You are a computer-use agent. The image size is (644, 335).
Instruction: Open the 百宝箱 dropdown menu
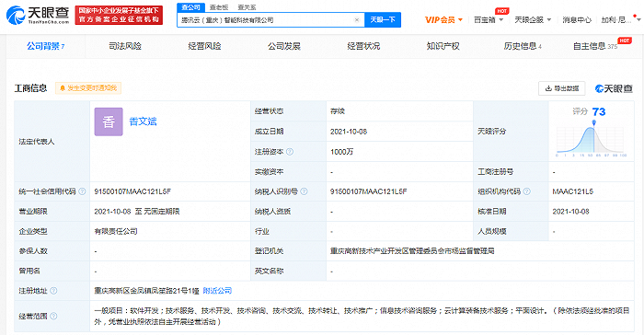489,19
